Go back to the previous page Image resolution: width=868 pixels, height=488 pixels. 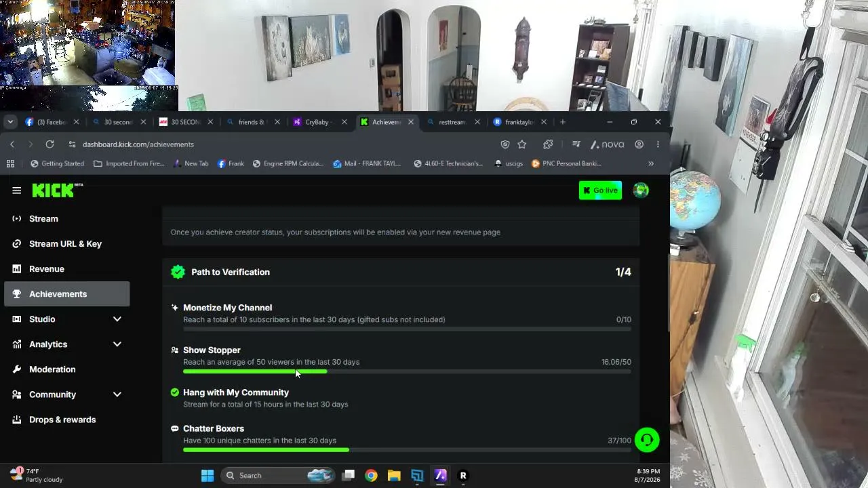tap(12, 144)
